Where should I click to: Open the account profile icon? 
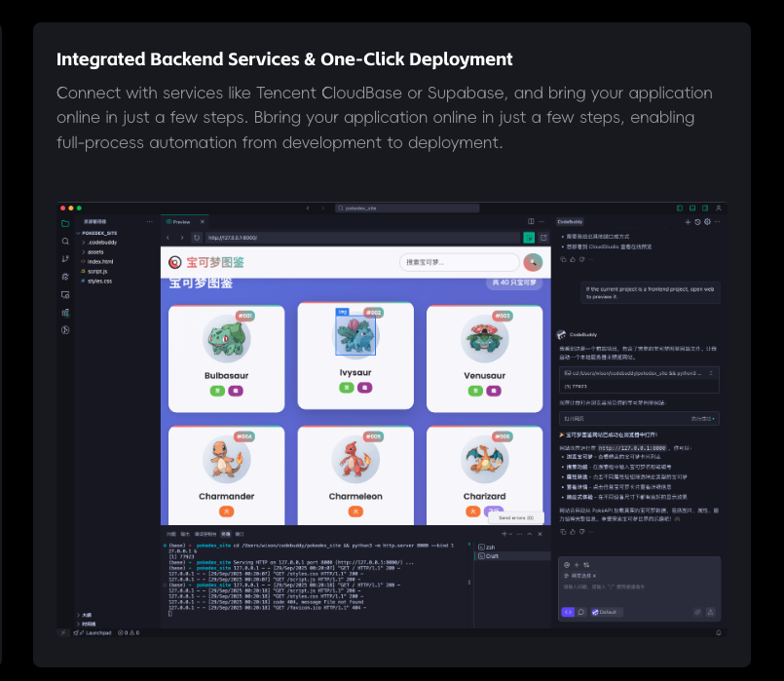(x=719, y=208)
